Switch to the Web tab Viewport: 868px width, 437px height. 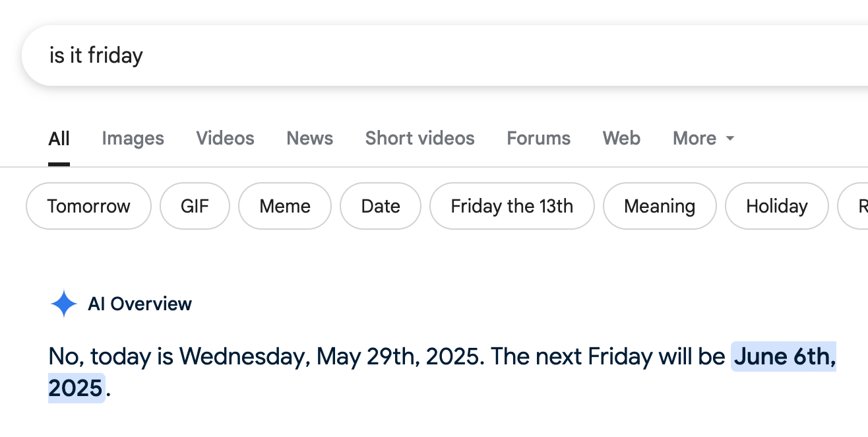pyautogui.click(x=621, y=139)
